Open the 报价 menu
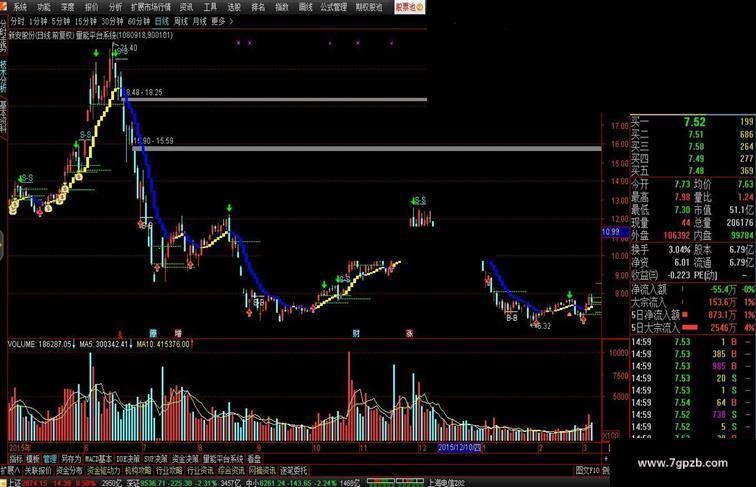The height and width of the screenshot is (487, 756). click(91, 7)
